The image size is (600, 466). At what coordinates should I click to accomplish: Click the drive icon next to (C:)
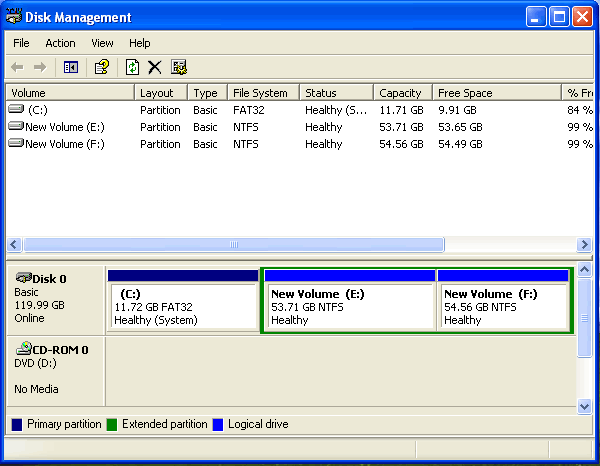pos(16,109)
